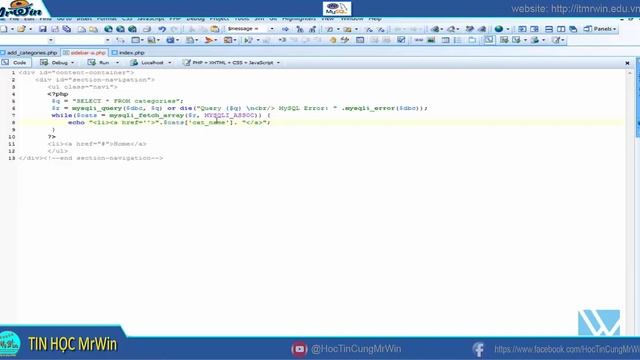Open the first combo box in second toolbar

(51, 40)
